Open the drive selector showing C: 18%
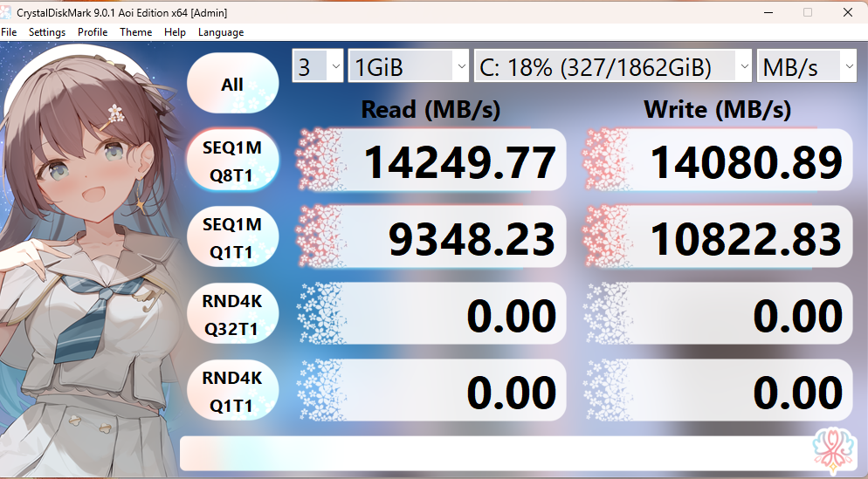This screenshot has height=479, width=868. pyautogui.click(x=613, y=67)
